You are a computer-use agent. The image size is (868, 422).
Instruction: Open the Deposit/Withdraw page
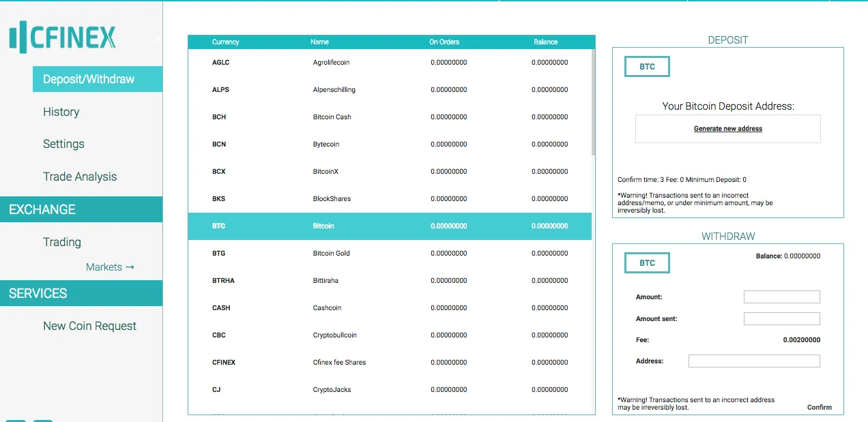click(x=98, y=79)
